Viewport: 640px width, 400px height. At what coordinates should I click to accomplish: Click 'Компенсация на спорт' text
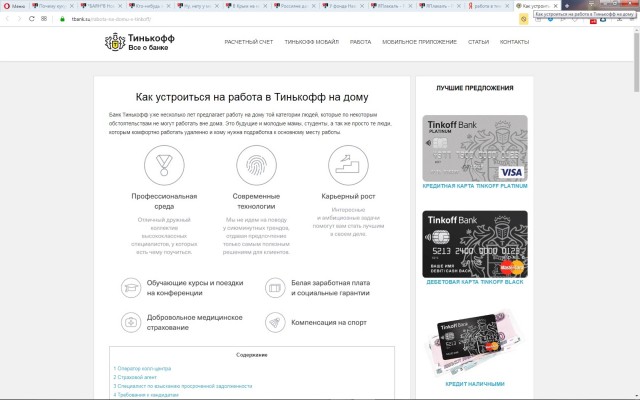(x=329, y=322)
